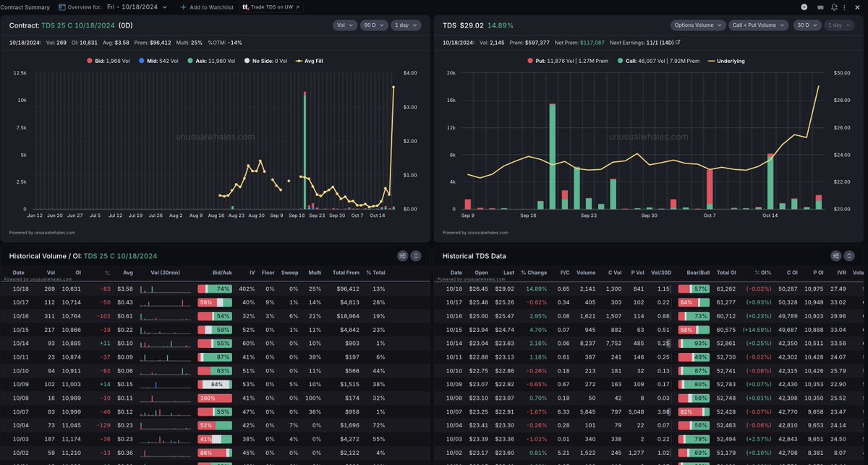Image resolution: width=868 pixels, height=465 pixels.
Task: Click the gear icon on Historical TDS Data panel
Action: (x=849, y=255)
